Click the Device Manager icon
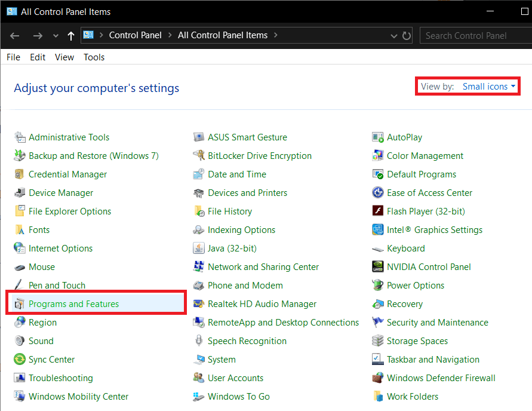 (x=20, y=193)
